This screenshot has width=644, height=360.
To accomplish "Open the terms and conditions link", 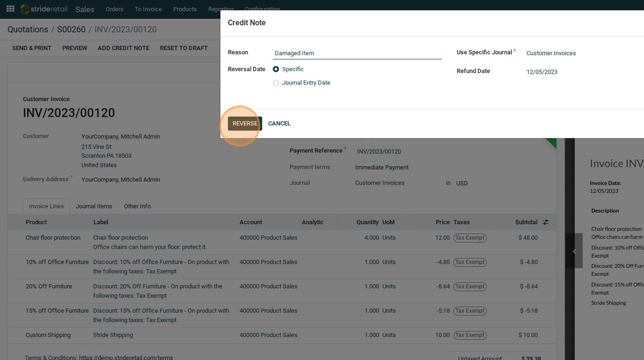I will (x=126, y=358).
